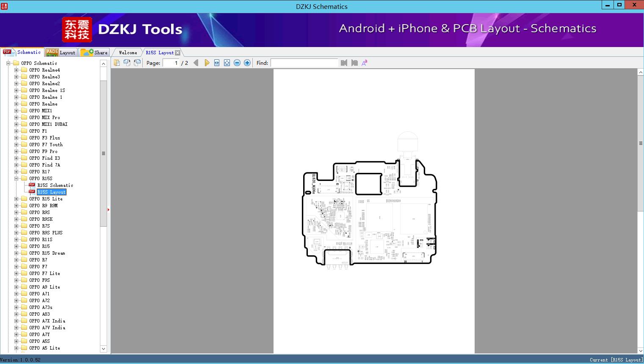Select R15S Layout file in tree
Image resolution: width=644 pixels, height=364 pixels.
[51, 192]
